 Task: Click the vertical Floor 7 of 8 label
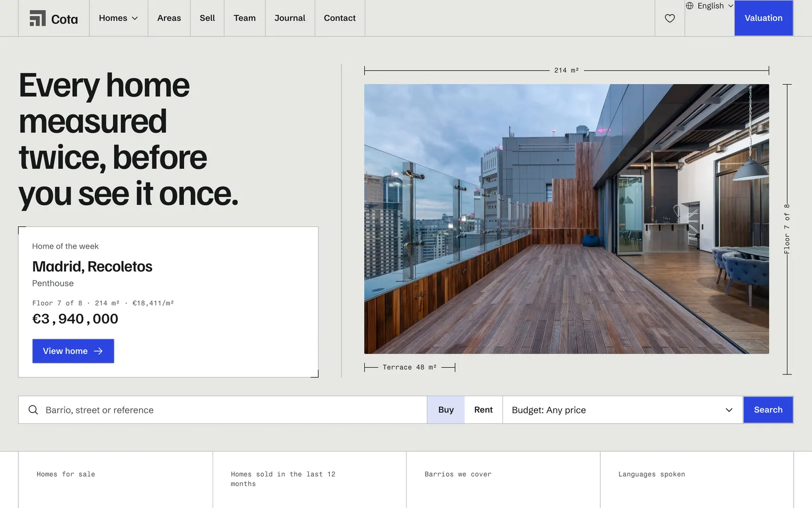[787, 229]
